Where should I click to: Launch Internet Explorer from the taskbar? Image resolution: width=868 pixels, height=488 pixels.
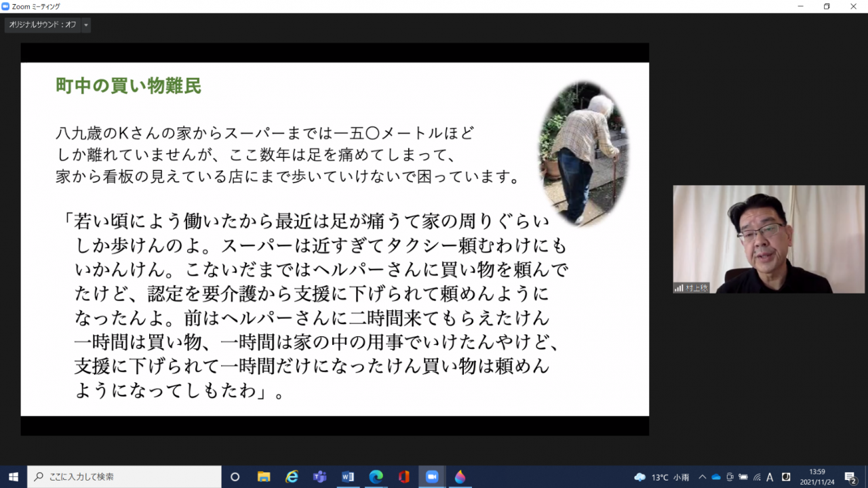[292, 476]
